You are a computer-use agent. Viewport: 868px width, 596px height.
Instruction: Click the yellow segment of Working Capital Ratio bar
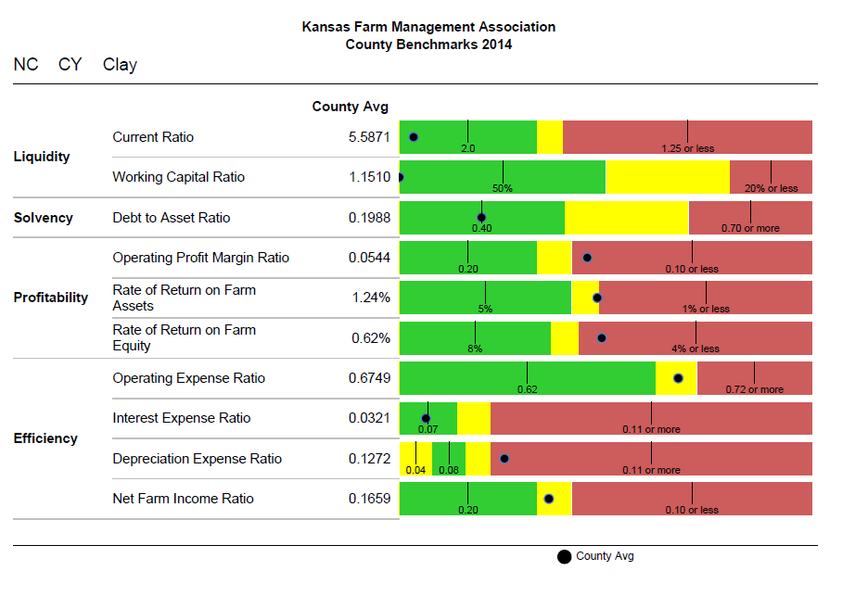pos(667,177)
